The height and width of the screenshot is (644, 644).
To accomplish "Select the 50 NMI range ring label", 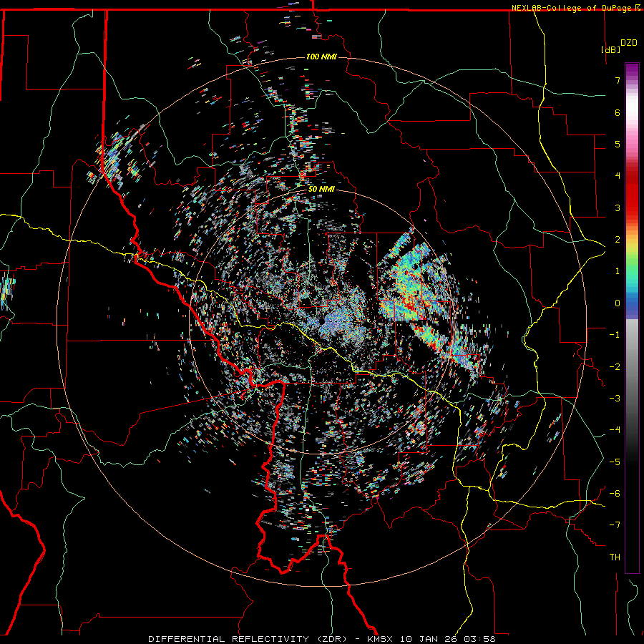I will click(321, 190).
